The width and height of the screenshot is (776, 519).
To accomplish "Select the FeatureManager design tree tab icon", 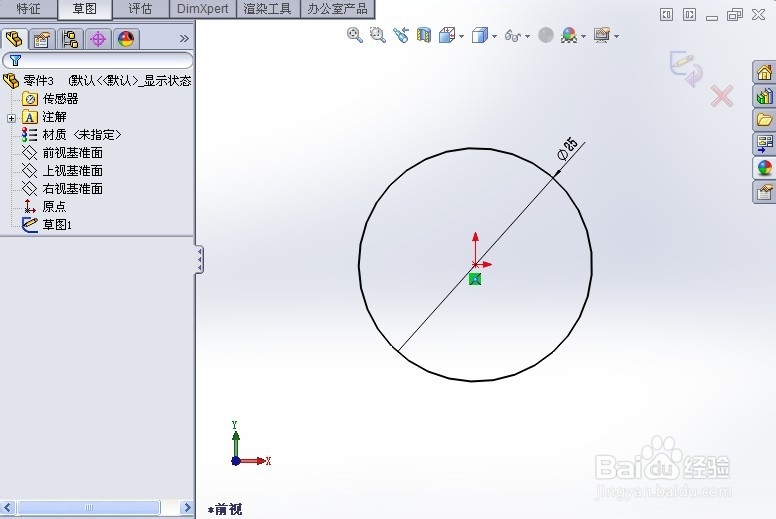I will coord(14,39).
